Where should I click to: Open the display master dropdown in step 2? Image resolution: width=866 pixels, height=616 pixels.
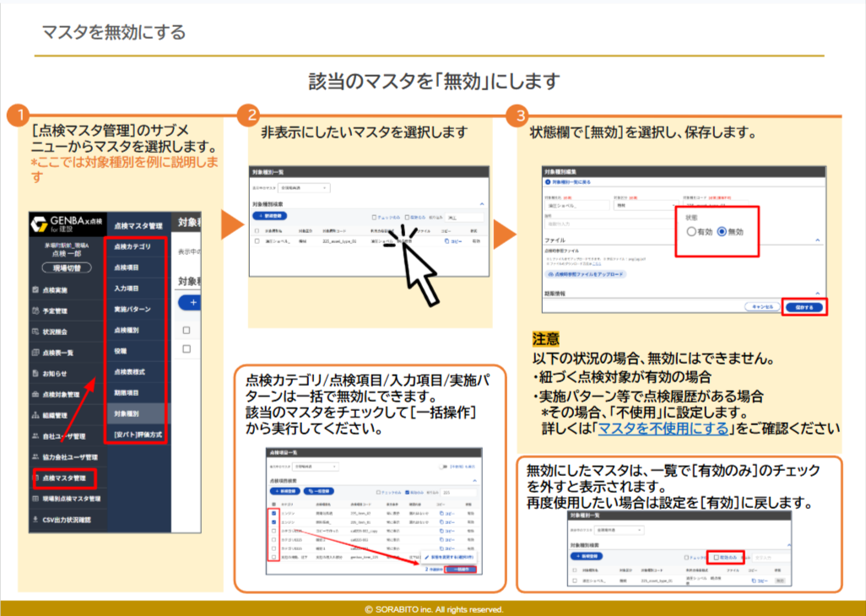[302, 187]
